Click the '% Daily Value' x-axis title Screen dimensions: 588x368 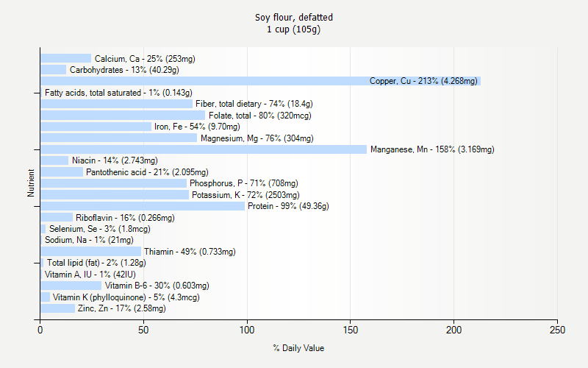[298, 348]
